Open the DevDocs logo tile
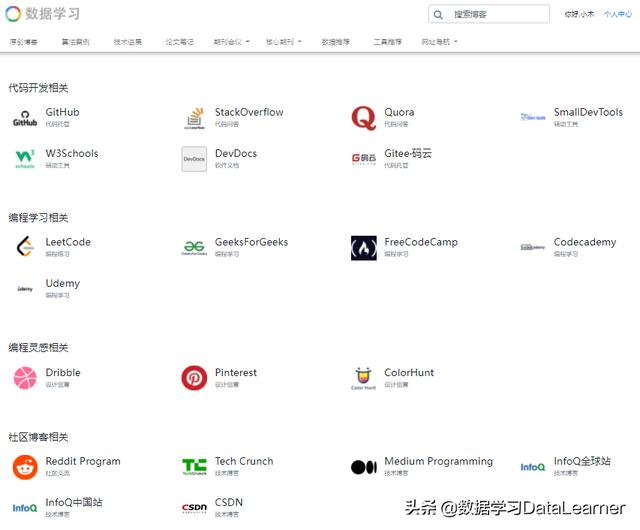Image resolution: width=640 pixels, height=530 pixels. click(x=194, y=159)
